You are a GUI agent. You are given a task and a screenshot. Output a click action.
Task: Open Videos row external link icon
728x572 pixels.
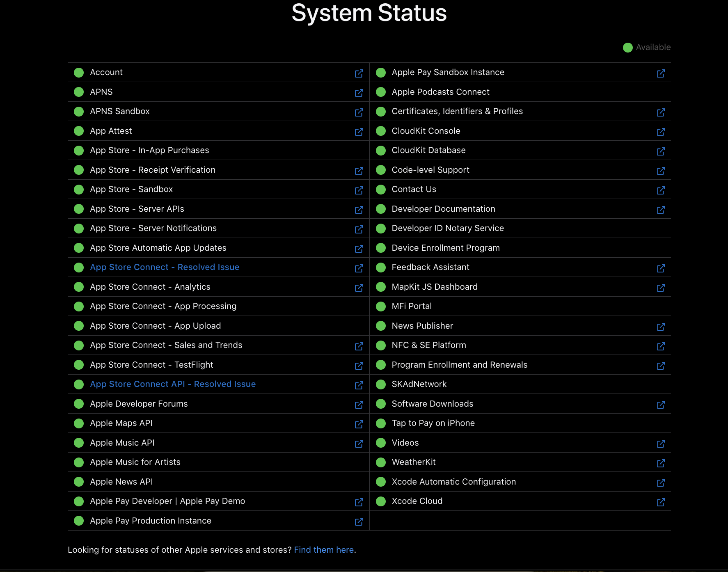coord(661,444)
